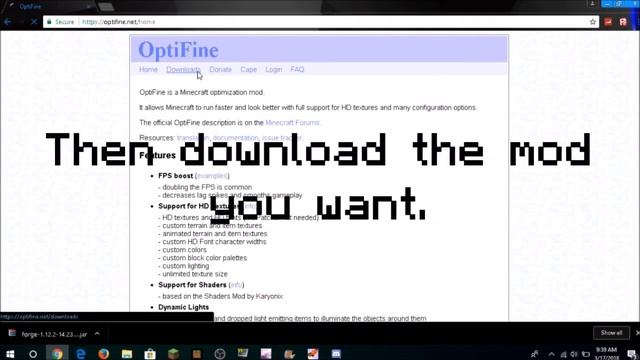Stop loading the page with the X button

tap(34, 22)
